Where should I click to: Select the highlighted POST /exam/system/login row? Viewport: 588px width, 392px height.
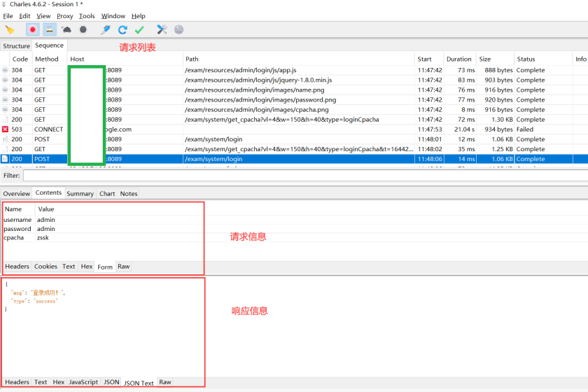pyautogui.click(x=294, y=159)
